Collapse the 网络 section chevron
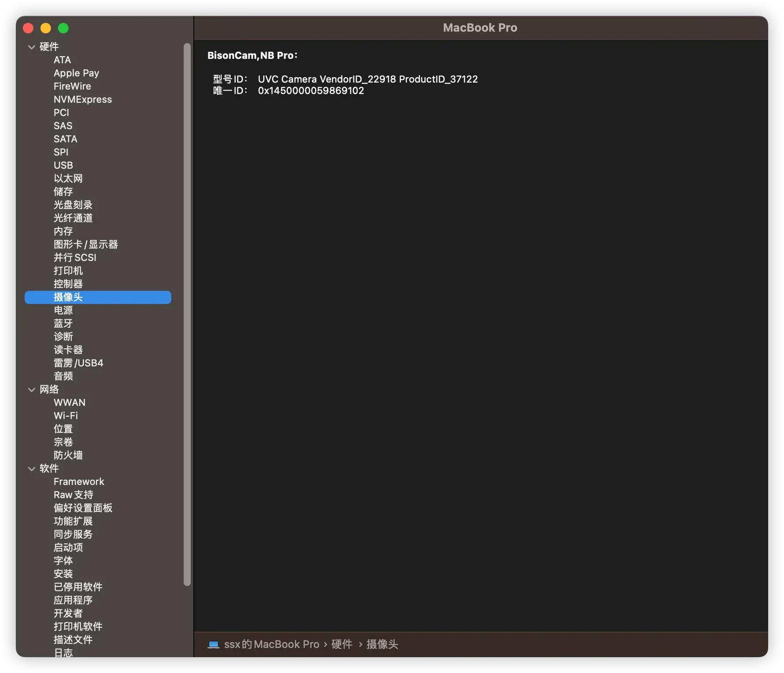Viewport: 784px width, 673px height. [x=32, y=390]
